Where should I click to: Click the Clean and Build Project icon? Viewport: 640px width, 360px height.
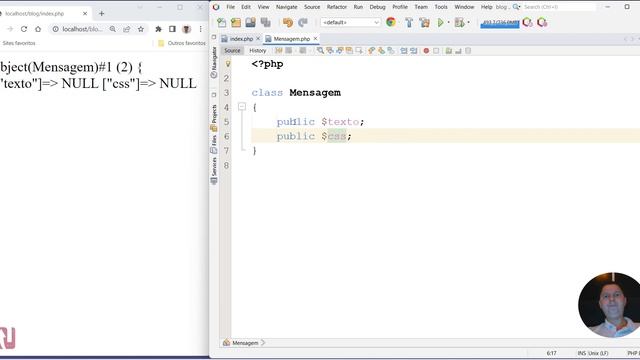click(424, 22)
